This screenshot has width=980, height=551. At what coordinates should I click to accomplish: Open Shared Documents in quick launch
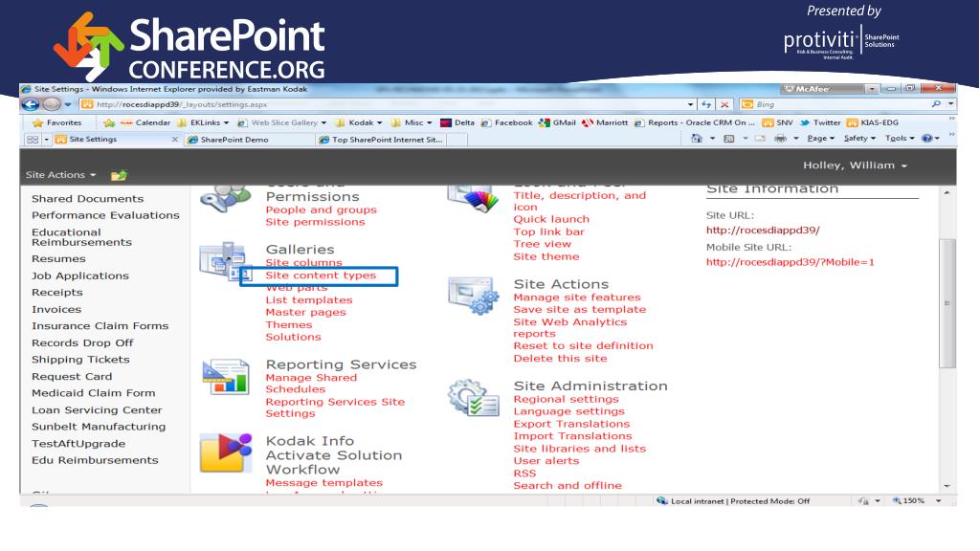click(87, 199)
